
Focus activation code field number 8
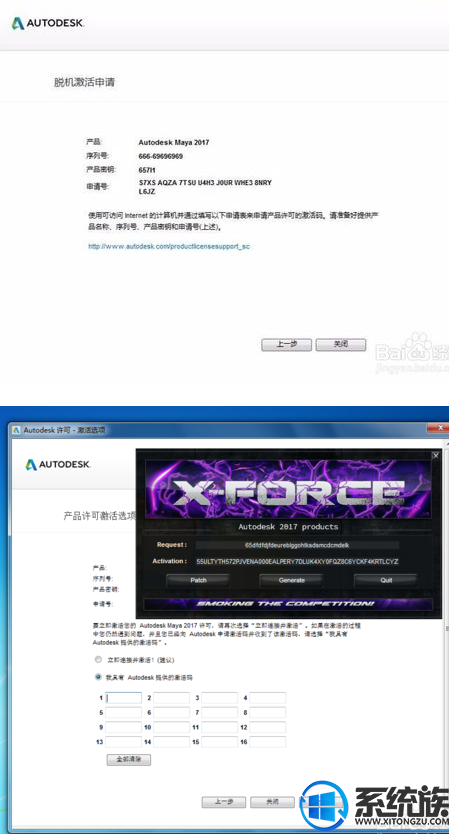[268, 713]
